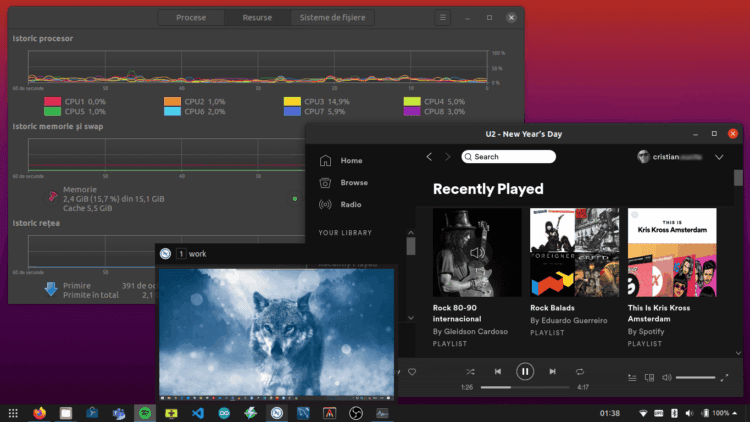Open OBS Studio from the taskbar

tap(356, 413)
